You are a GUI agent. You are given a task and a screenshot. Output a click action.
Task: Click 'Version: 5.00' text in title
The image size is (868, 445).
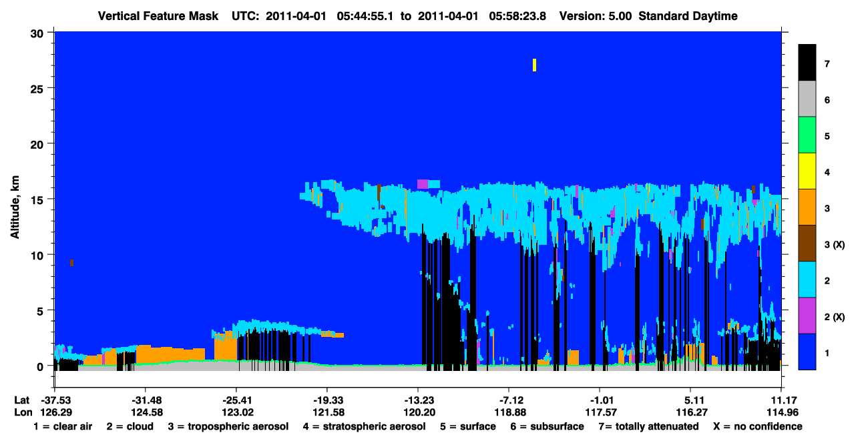[595, 16]
